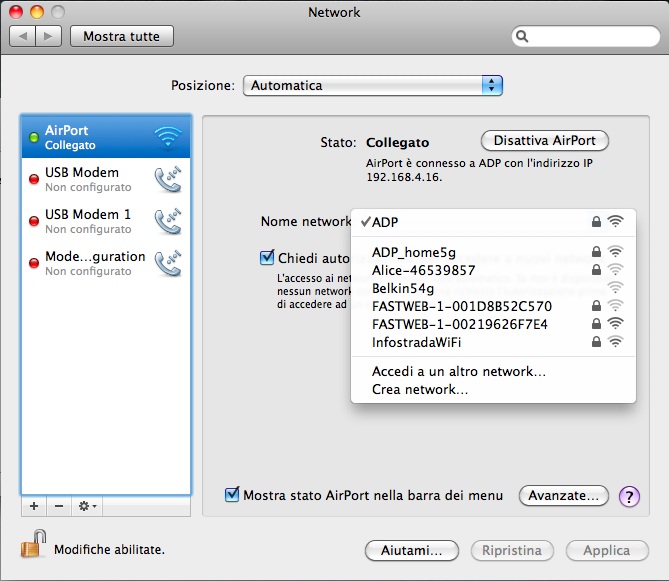Select AirPort service in sidebar
669x581 pixels.
click(106, 137)
